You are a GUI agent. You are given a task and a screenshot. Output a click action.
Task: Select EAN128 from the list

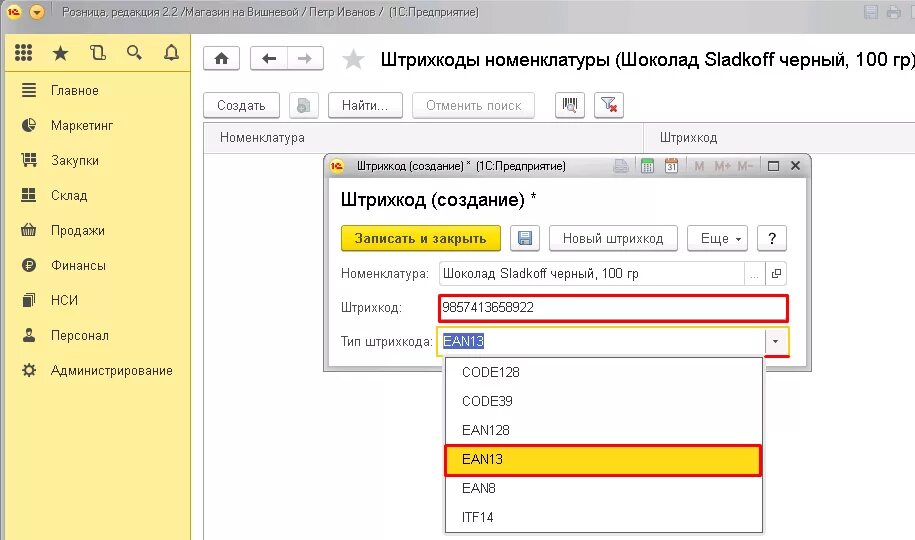pyautogui.click(x=603, y=430)
